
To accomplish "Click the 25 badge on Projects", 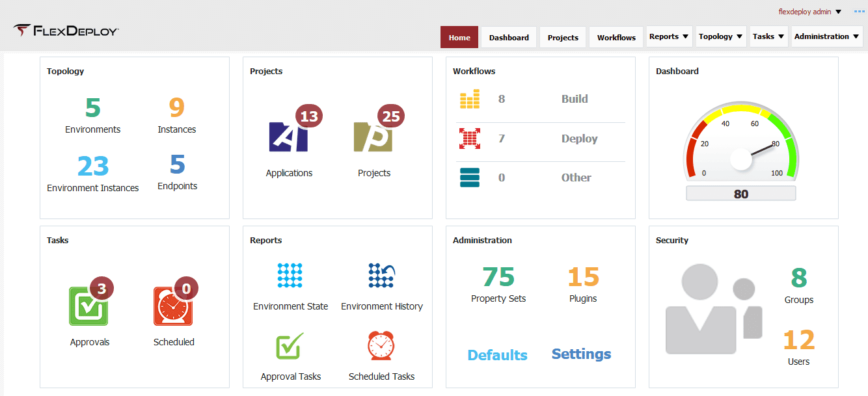I will (x=391, y=116).
